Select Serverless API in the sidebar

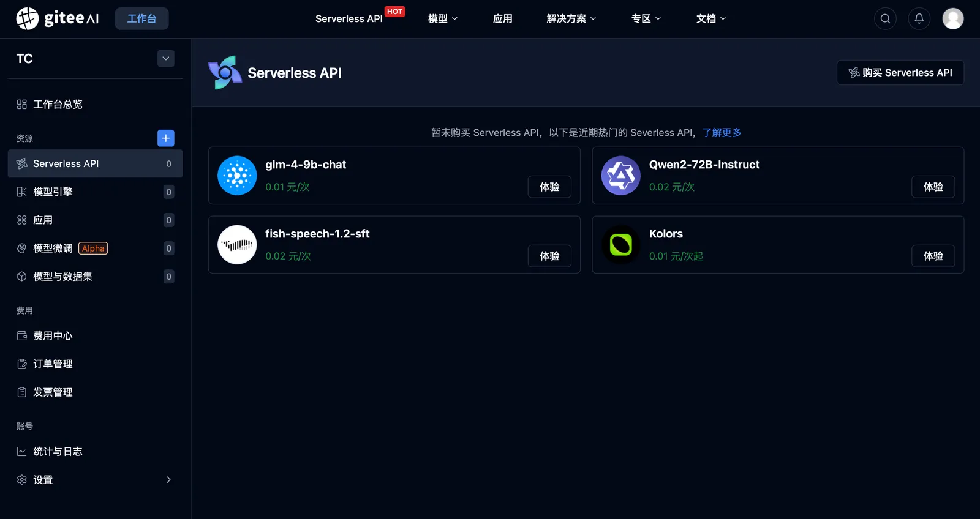95,163
